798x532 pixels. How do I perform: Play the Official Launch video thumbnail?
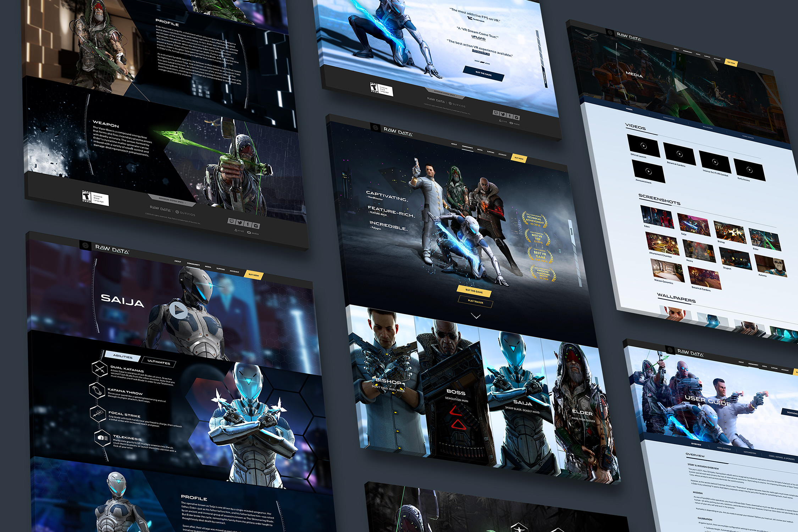tap(643, 146)
